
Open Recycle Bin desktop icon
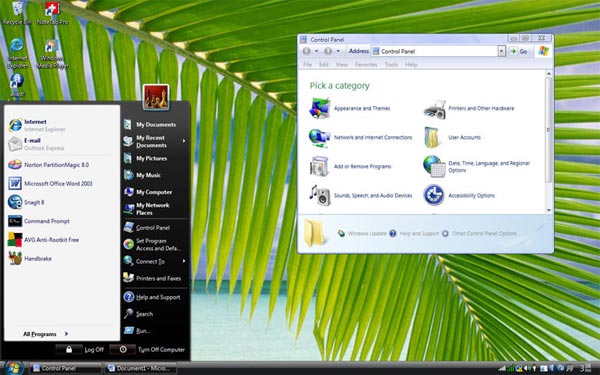pos(17,13)
